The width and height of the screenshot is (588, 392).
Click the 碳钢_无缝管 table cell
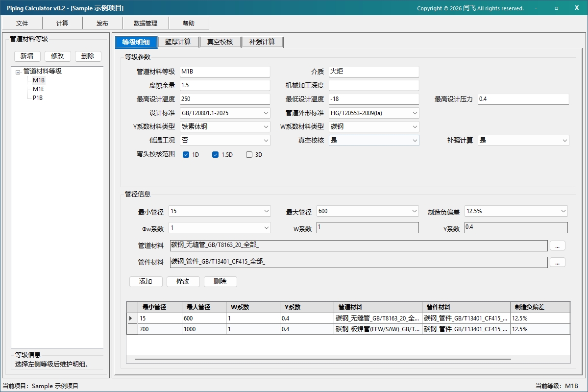(378, 318)
